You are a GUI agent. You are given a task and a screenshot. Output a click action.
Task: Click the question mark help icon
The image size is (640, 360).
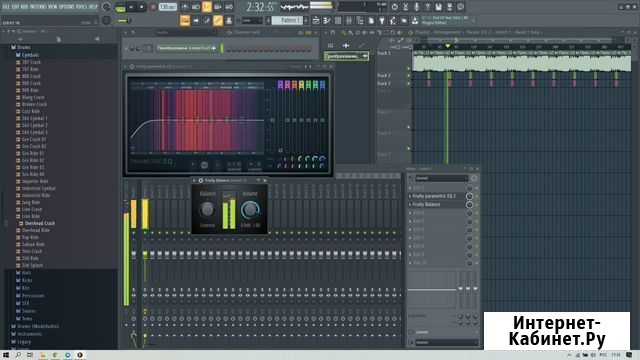coord(427,7)
